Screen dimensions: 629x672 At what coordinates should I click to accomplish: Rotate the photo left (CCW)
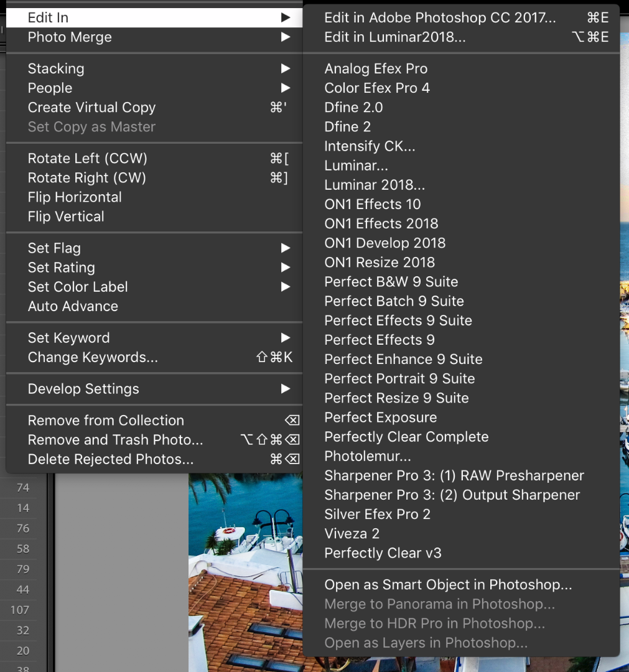(x=87, y=159)
